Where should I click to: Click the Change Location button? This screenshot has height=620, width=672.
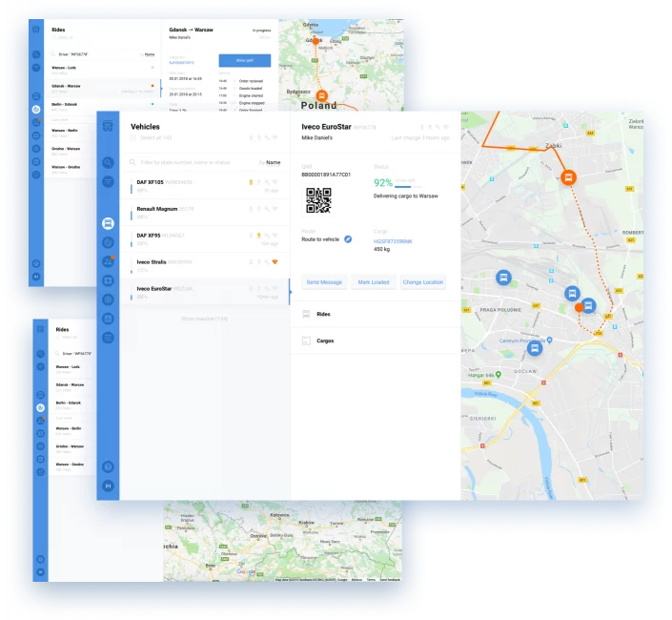tap(423, 282)
